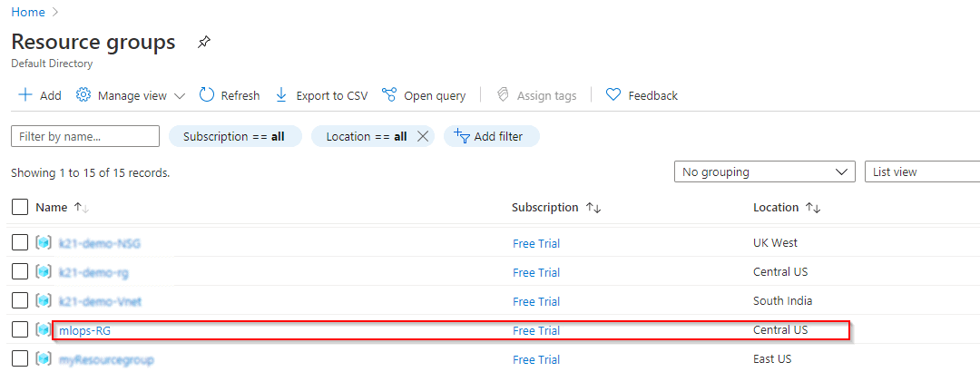This screenshot has width=980, height=372.
Task: Remove the Location filter with X
Action: (x=422, y=136)
